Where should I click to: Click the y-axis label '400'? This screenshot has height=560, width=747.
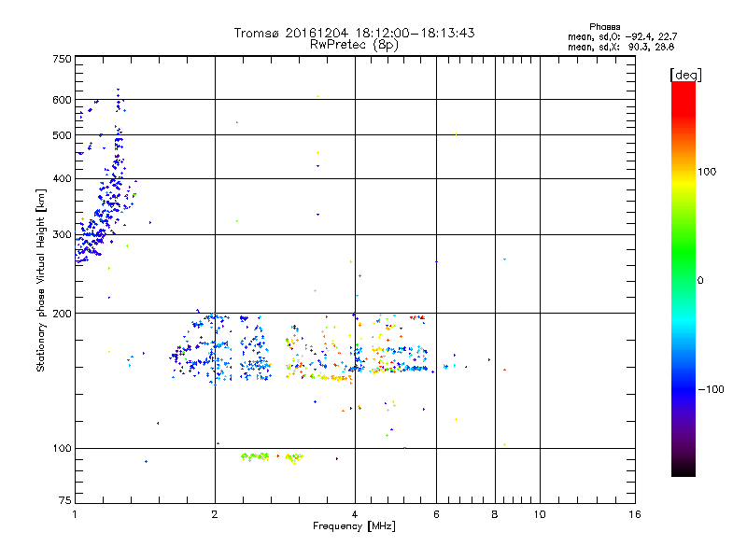click(62, 178)
